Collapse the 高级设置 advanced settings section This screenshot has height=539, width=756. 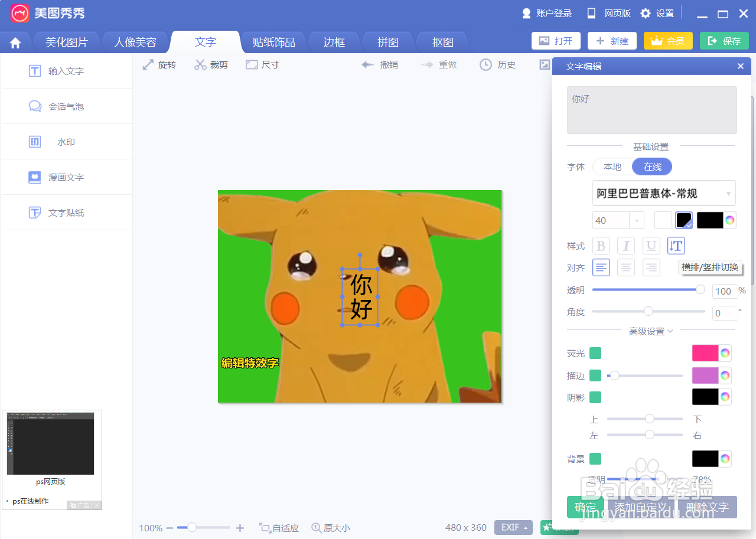coord(651,332)
